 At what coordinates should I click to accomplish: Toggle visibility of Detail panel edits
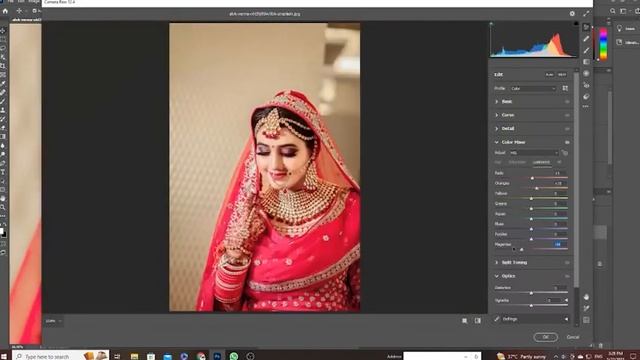(567, 129)
